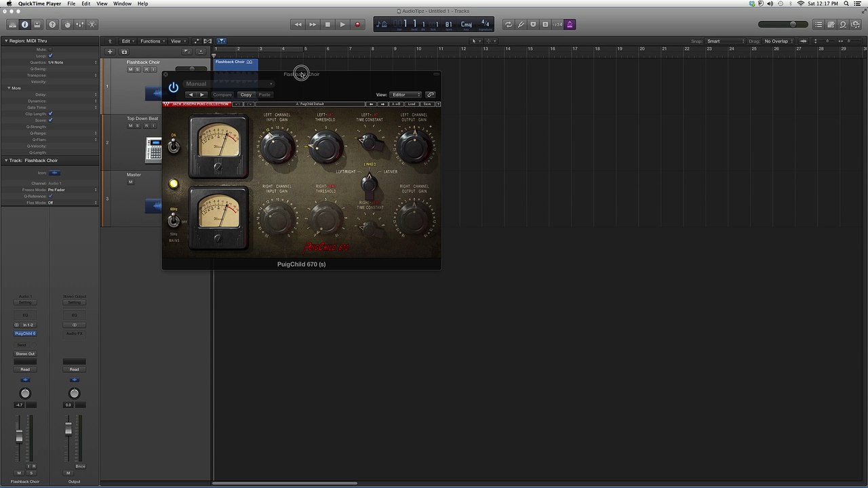The width and height of the screenshot is (868, 488).
Task: Toggle waveform zoom button
Action: tap(804, 41)
